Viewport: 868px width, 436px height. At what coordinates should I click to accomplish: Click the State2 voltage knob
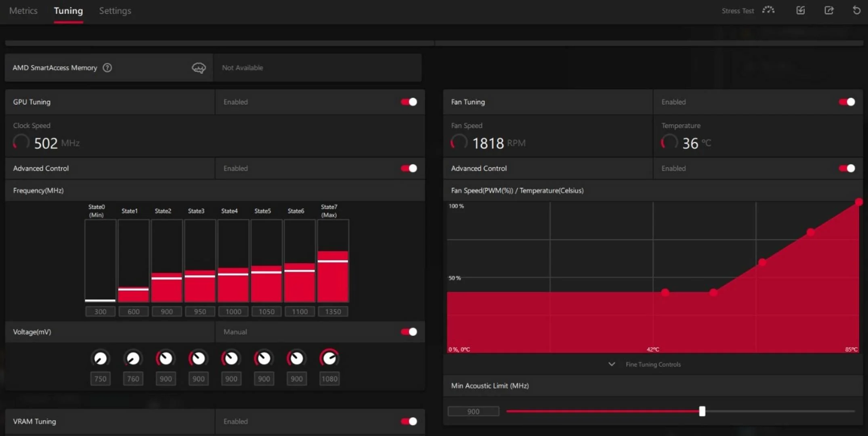click(x=166, y=358)
